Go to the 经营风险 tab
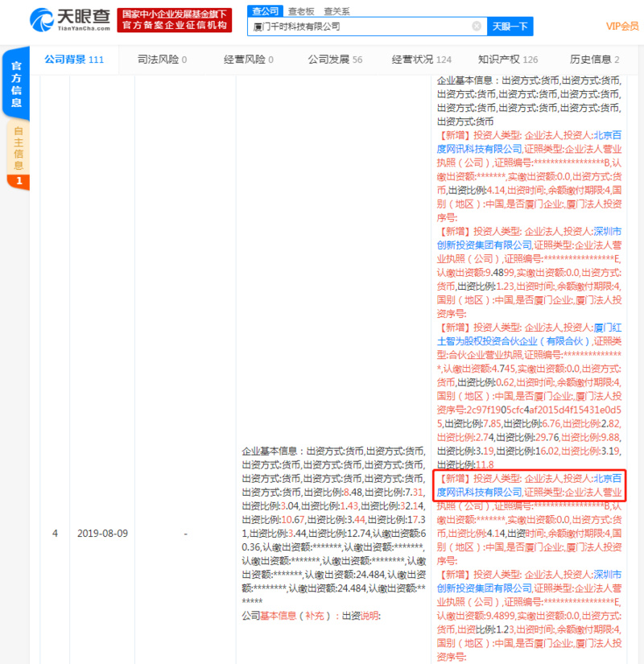The width and height of the screenshot is (644, 664). pyautogui.click(x=248, y=60)
